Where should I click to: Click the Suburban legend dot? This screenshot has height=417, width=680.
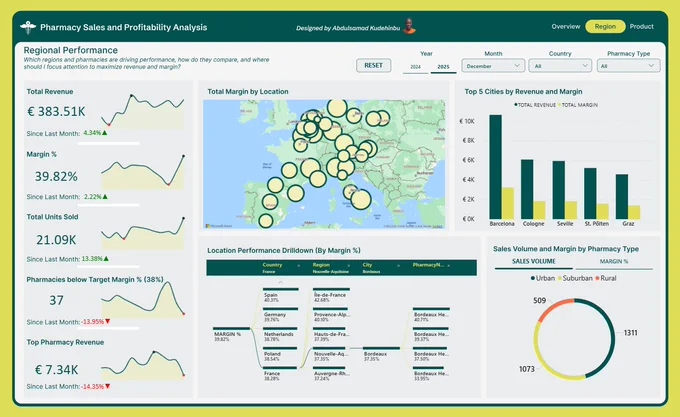[x=559, y=278]
